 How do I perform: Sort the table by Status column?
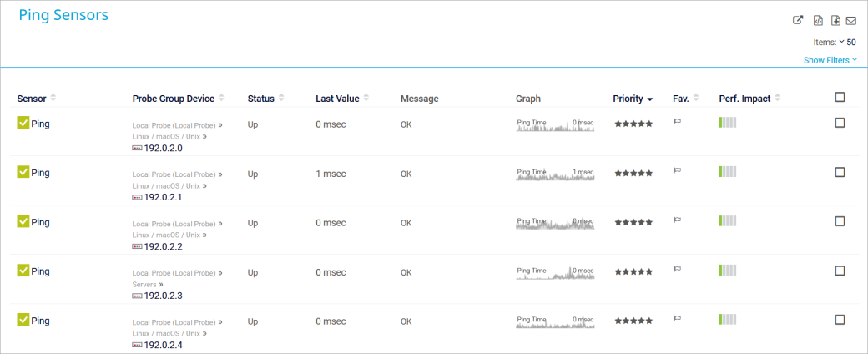261,99
